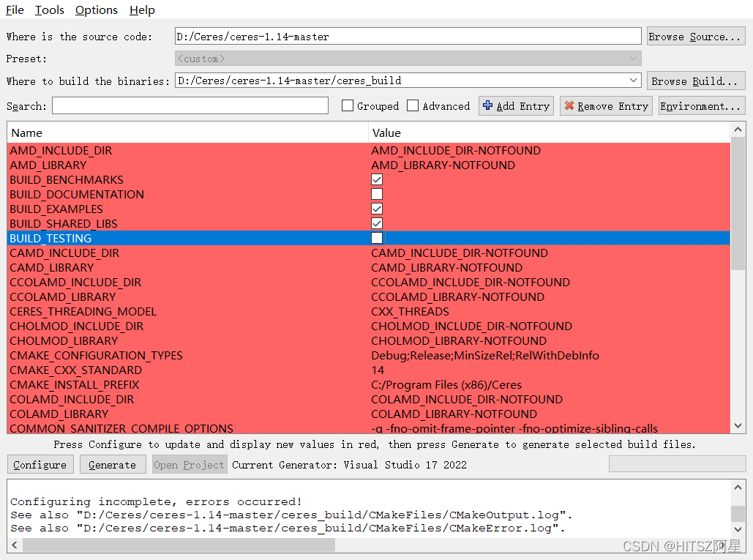
Task: Click the blue plus icon on Add Entry
Action: (x=487, y=105)
